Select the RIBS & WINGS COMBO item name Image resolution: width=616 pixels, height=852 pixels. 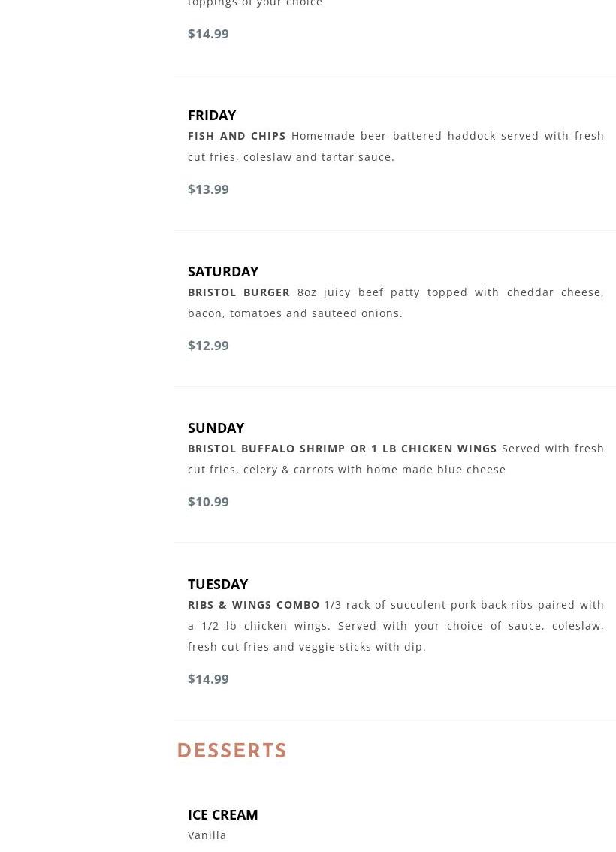[x=253, y=605]
